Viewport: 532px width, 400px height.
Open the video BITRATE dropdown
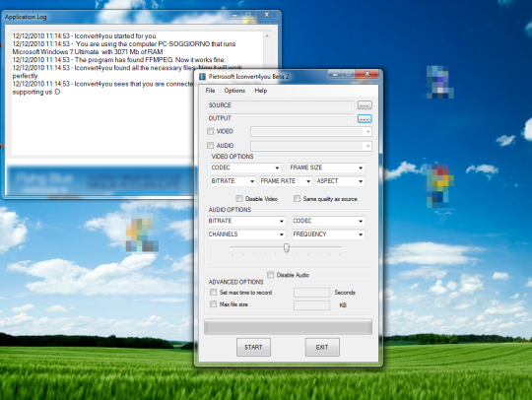(233, 181)
